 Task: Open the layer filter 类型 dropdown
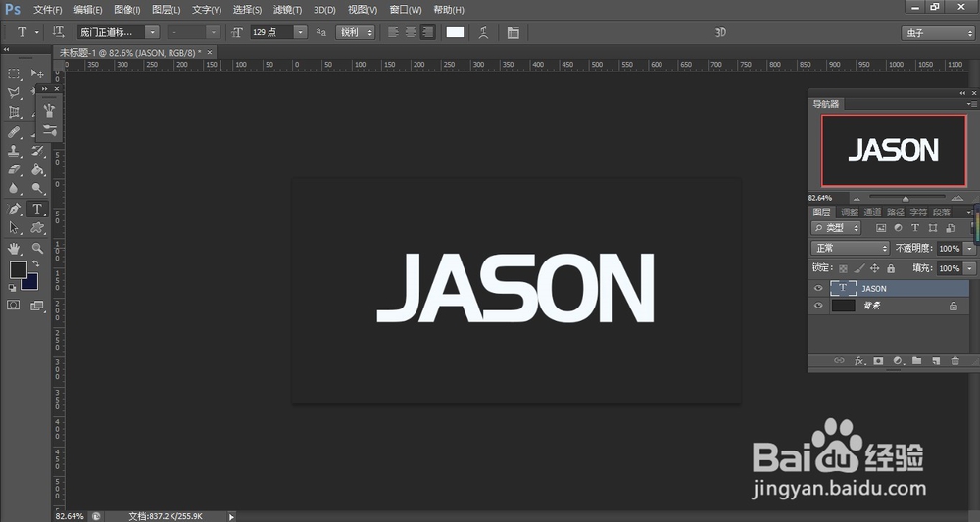[836, 228]
